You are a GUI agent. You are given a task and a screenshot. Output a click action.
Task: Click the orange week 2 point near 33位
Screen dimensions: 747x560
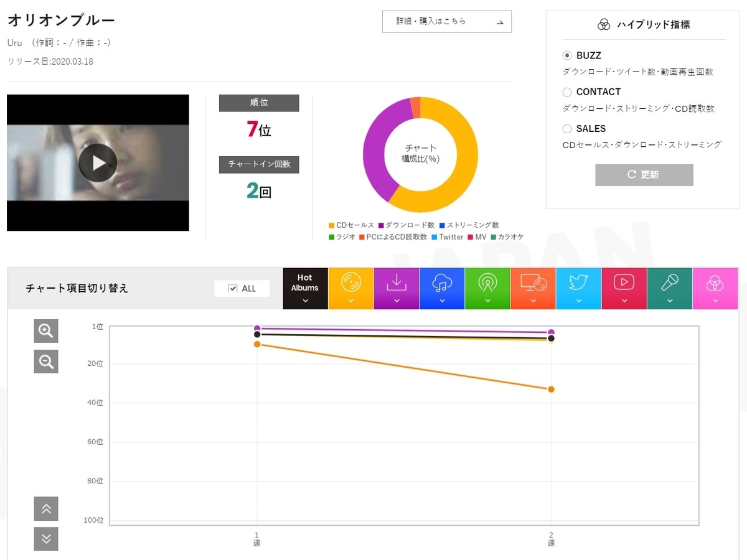tap(551, 390)
